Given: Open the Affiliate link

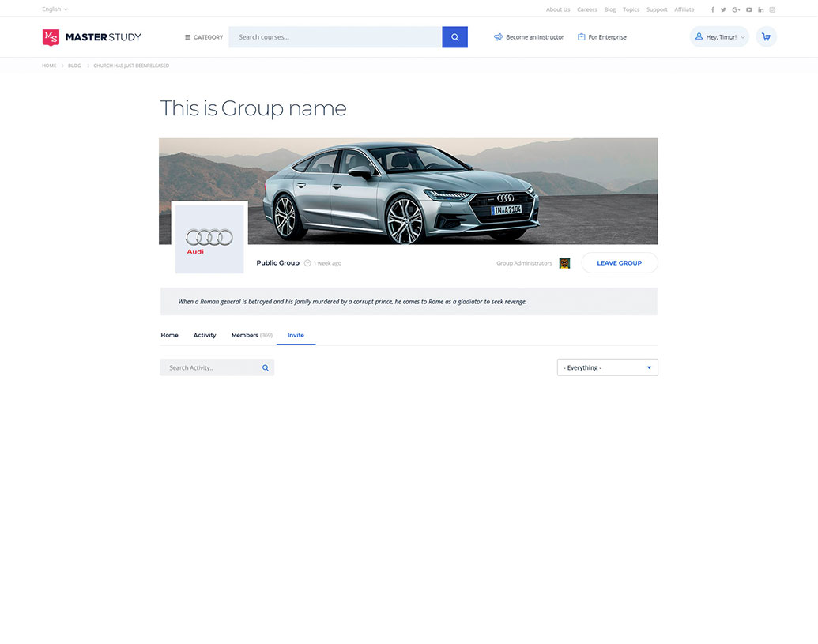Looking at the screenshot, I should pyautogui.click(x=684, y=9).
